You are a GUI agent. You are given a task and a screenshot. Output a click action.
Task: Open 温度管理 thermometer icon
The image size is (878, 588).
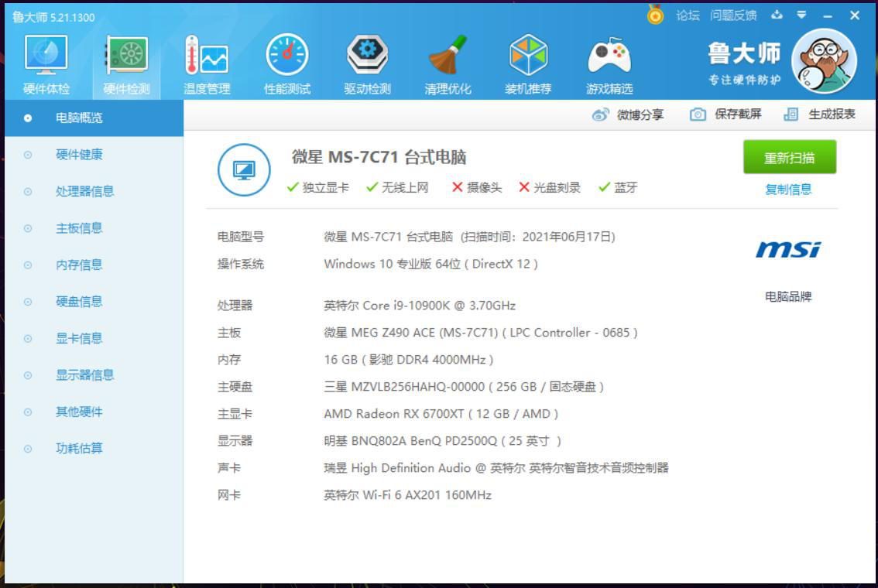coord(207,63)
